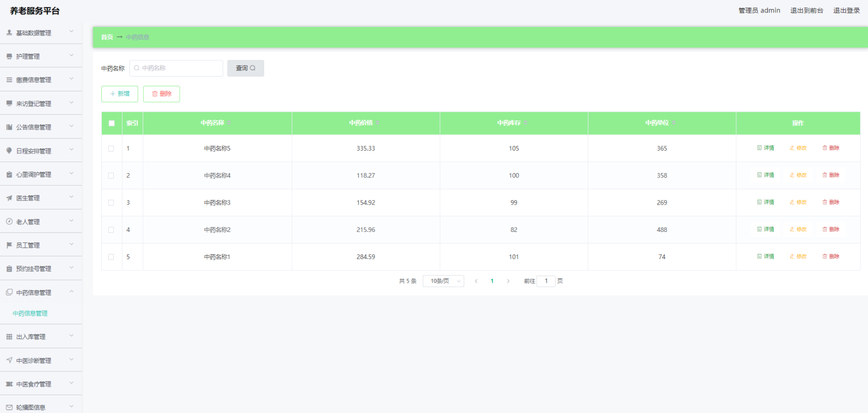Open the 老人管理 menu label
868x413 pixels.
pyautogui.click(x=28, y=222)
